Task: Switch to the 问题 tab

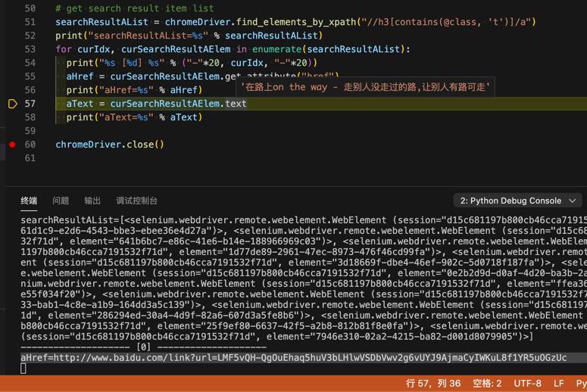Action: 61,201
